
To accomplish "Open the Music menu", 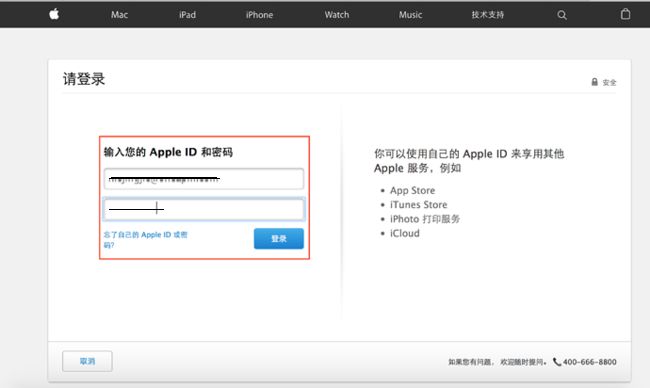I will pos(410,15).
